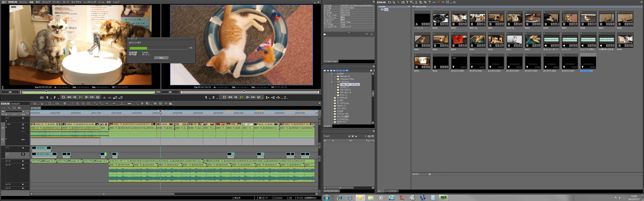Toggle title display on the 2 T track

pos(23,154)
